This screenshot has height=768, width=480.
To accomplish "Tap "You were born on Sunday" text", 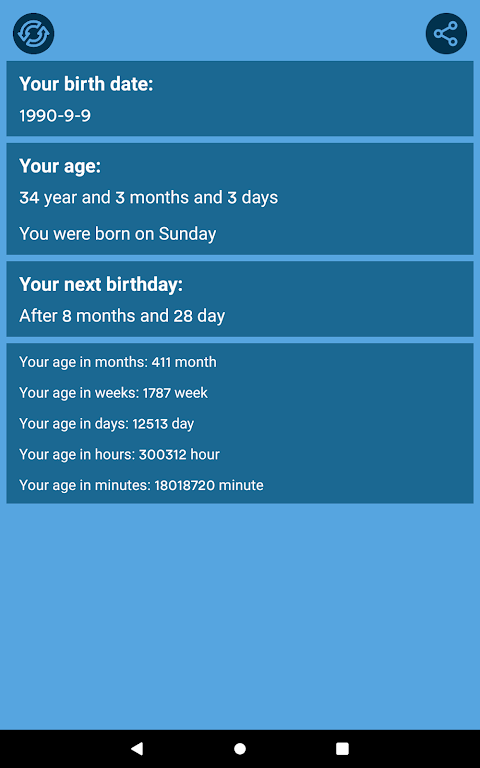I will 118,234.
